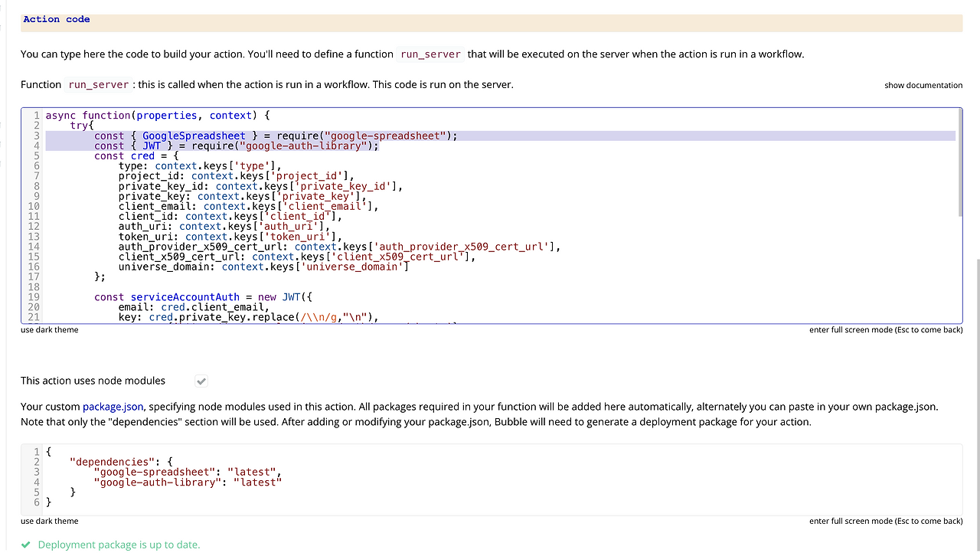Viewport: 980px width, 553px height.
Task: Enter full screen mode for the run_server editor
Action: point(886,330)
